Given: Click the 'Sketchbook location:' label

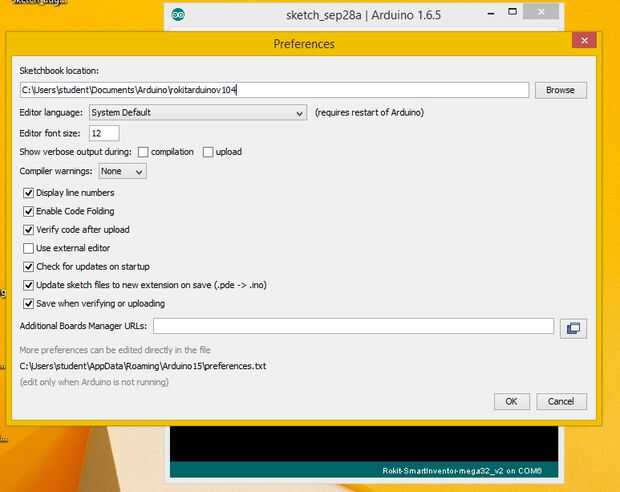Looking at the screenshot, I should [59, 71].
